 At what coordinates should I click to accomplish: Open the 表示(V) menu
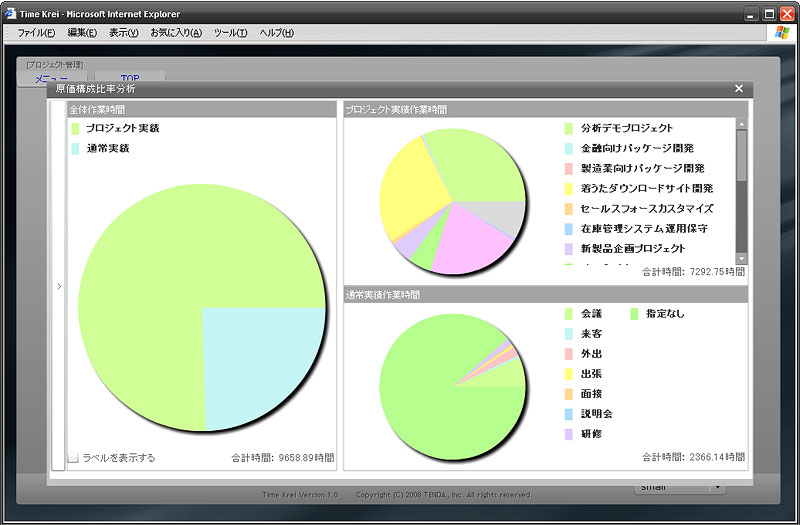[x=123, y=33]
